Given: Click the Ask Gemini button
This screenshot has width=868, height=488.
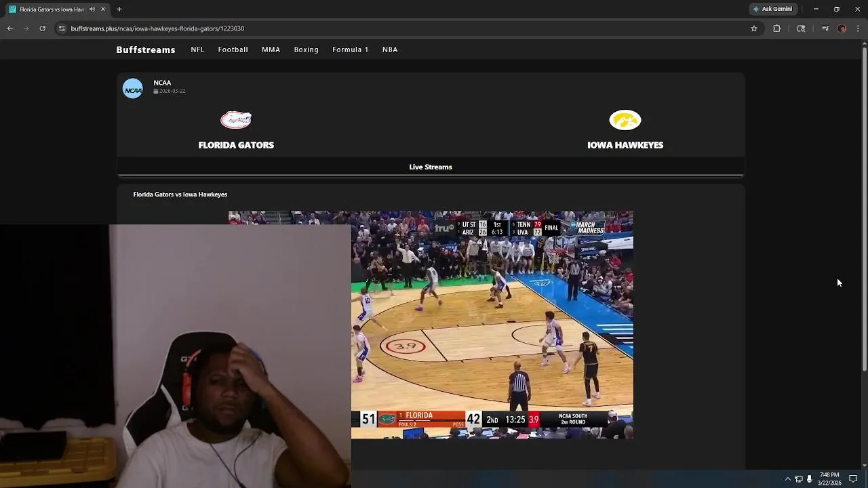Looking at the screenshot, I should point(772,9).
